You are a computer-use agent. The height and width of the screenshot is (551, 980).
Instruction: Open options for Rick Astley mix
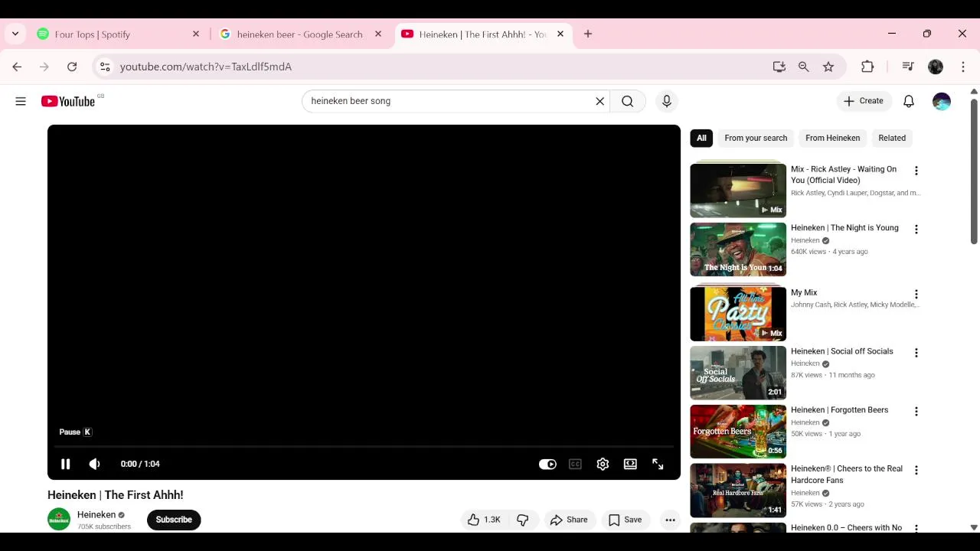(916, 171)
